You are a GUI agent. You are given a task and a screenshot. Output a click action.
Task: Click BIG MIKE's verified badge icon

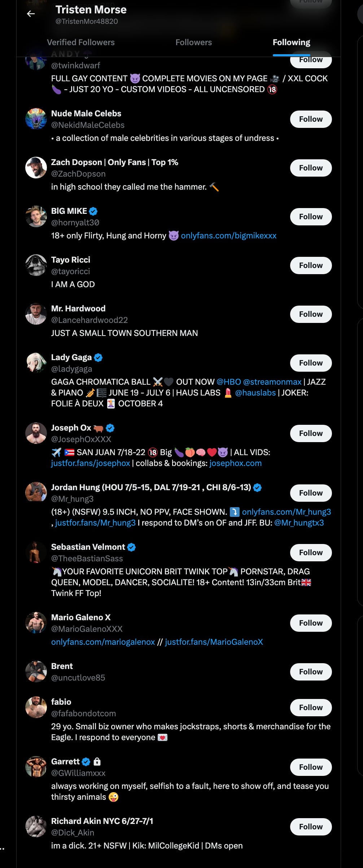[93, 211]
